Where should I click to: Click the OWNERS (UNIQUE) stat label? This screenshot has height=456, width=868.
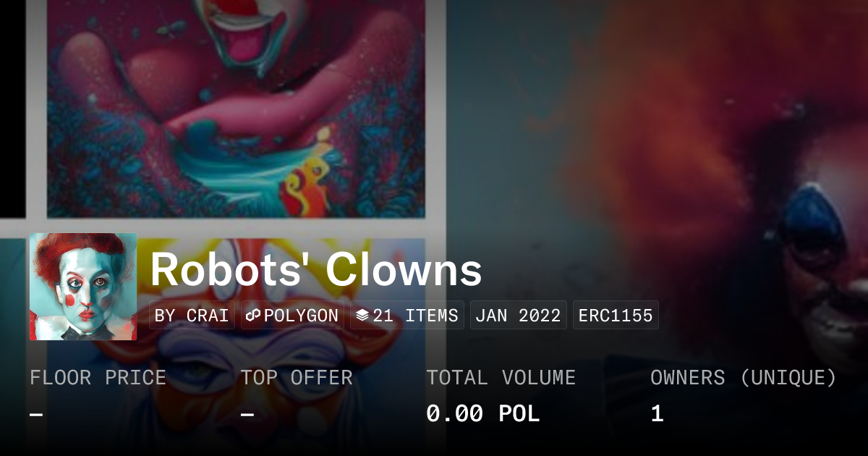click(743, 378)
